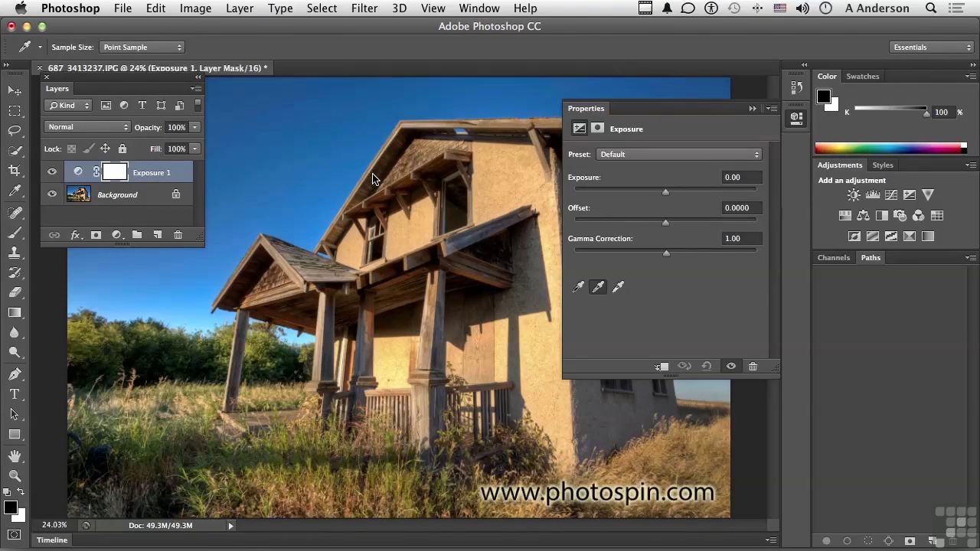Screen dimensions: 980x551
Task: Open the Sample Size dropdown
Action: point(142,47)
